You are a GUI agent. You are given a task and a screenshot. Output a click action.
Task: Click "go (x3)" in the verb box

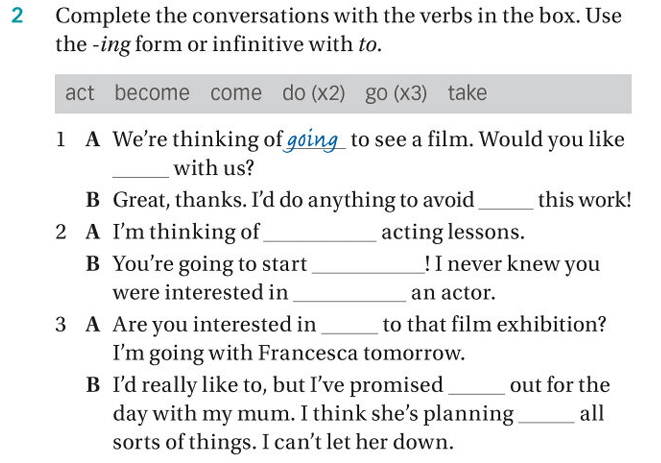[x=396, y=94]
